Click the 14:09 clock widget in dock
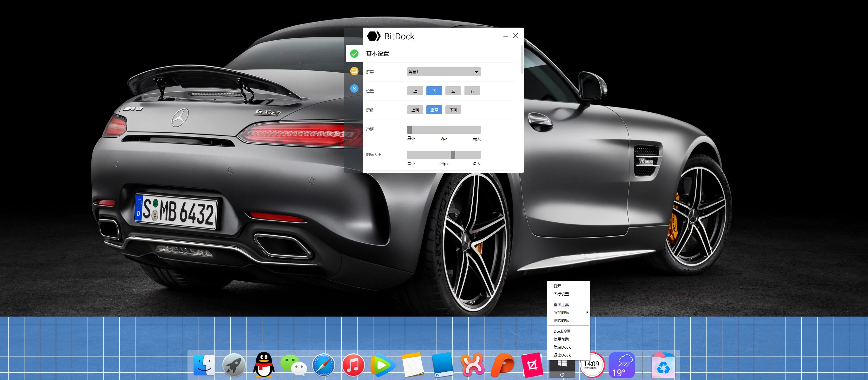This screenshot has height=380, width=868. pyautogui.click(x=592, y=365)
